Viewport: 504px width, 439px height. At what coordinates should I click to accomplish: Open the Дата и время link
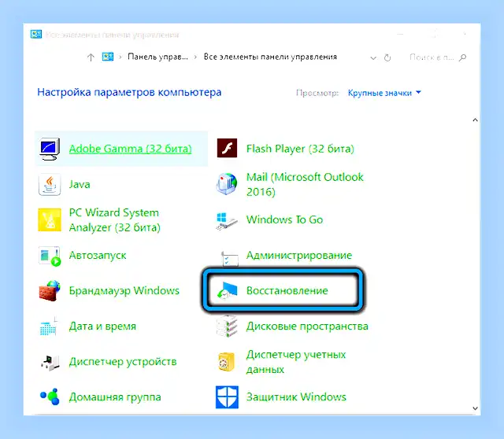point(102,326)
